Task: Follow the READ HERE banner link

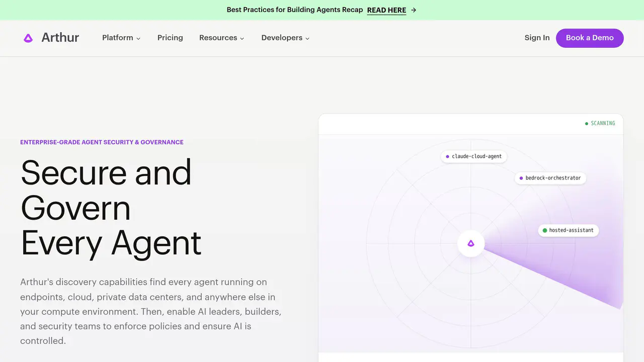Action: pyautogui.click(x=386, y=10)
